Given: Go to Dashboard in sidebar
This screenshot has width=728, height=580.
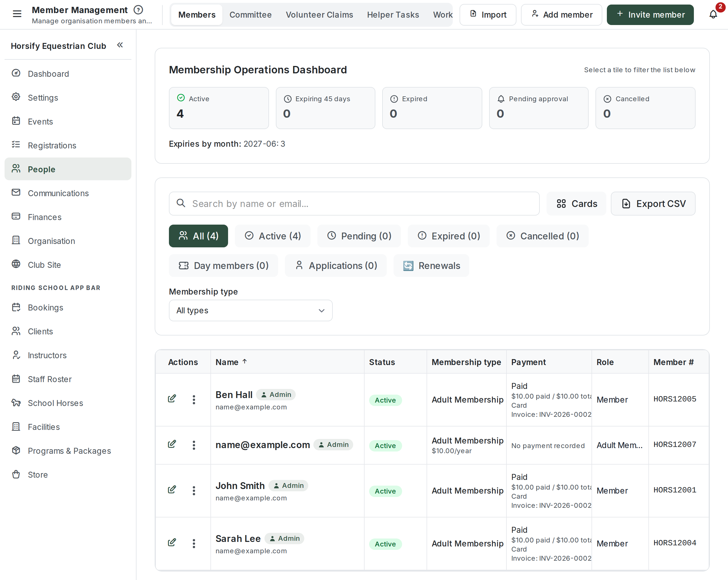Looking at the screenshot, I should (x=68, y=74).
